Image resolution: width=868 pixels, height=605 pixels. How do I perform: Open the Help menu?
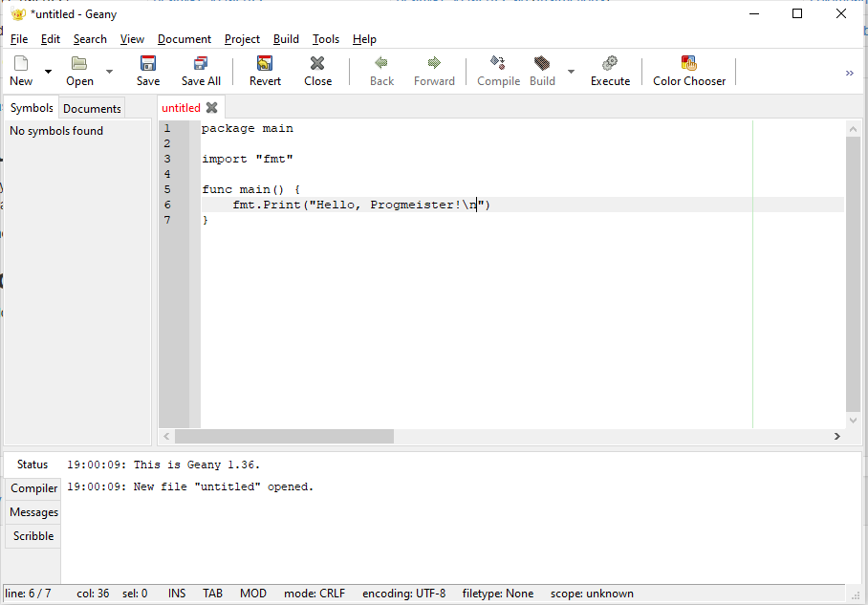point(364,39)
